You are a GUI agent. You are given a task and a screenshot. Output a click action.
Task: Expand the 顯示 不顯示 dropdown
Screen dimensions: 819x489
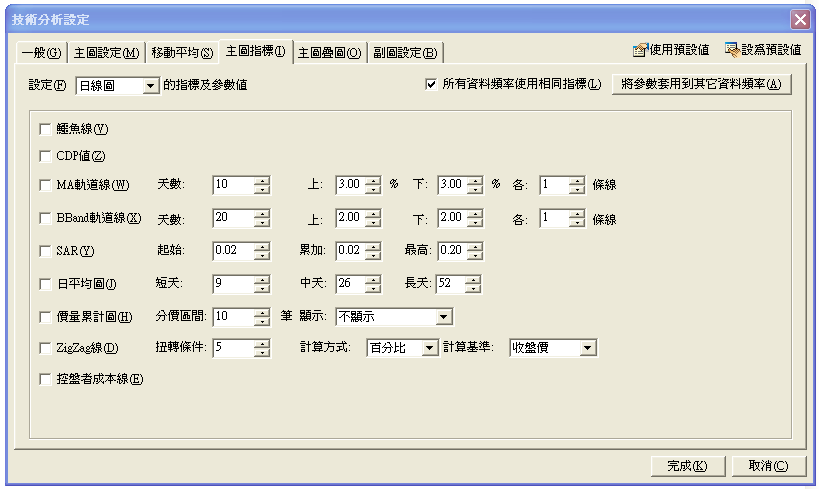[x=444, y=317]
